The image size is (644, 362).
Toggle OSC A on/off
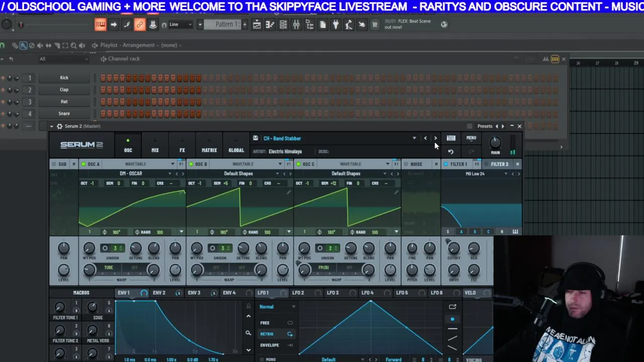[x=84, y=164]
